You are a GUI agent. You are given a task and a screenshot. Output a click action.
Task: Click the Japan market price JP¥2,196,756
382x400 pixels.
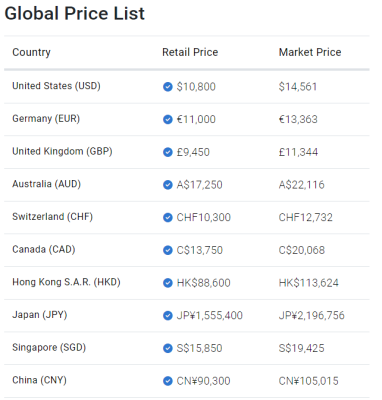point(312,315)
